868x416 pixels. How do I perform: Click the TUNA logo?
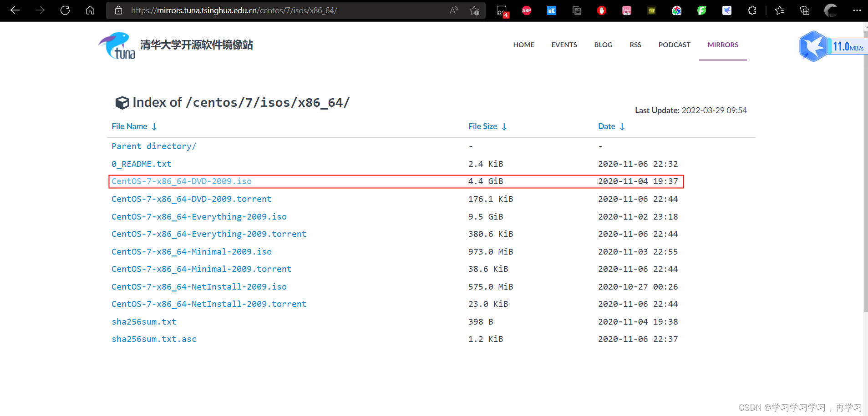click(x=117, y=45)
